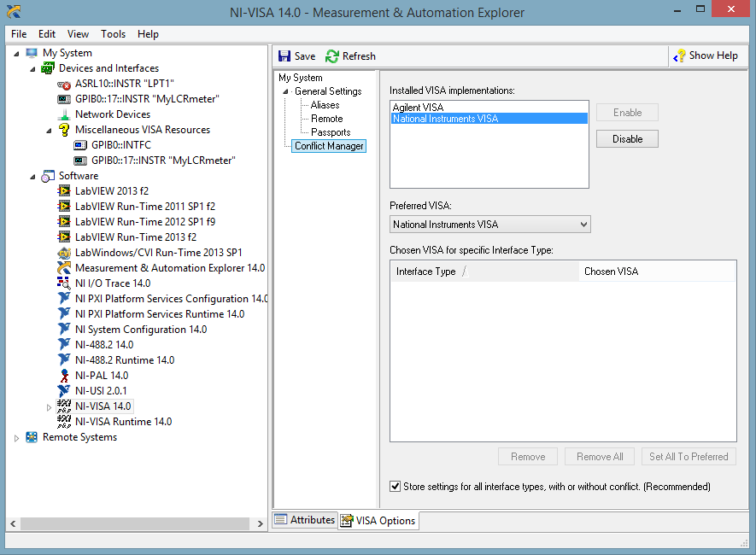The image size is (756, 555).
Task: Expand the NI-VISA 14.0 node
Action: [49, 407]
